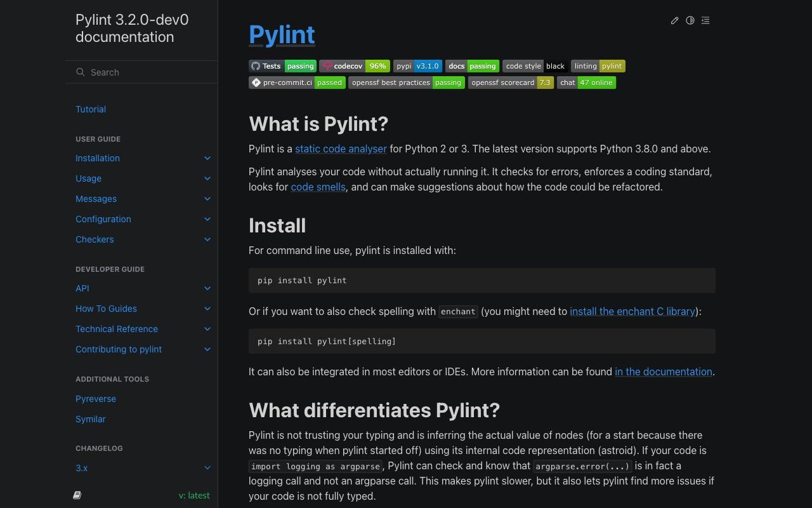Viewport: 812px width, 508px height.
Task: Click the codecov 96% badge
Action: coord(355,66)
